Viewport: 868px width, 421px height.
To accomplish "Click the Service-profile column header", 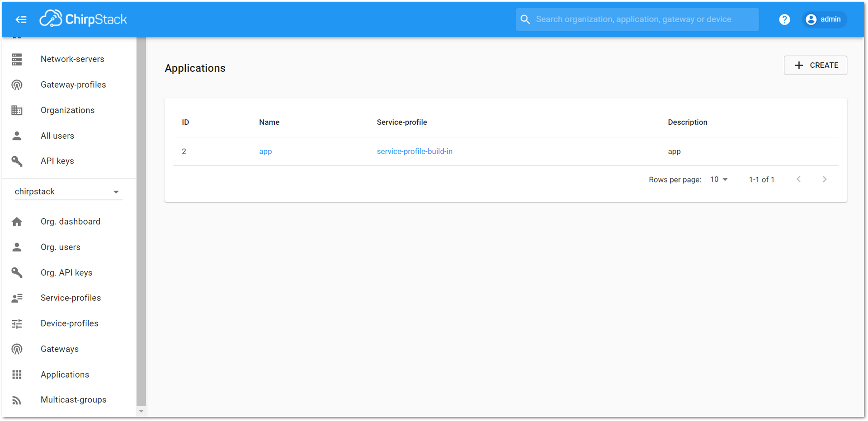I will 402,122.
